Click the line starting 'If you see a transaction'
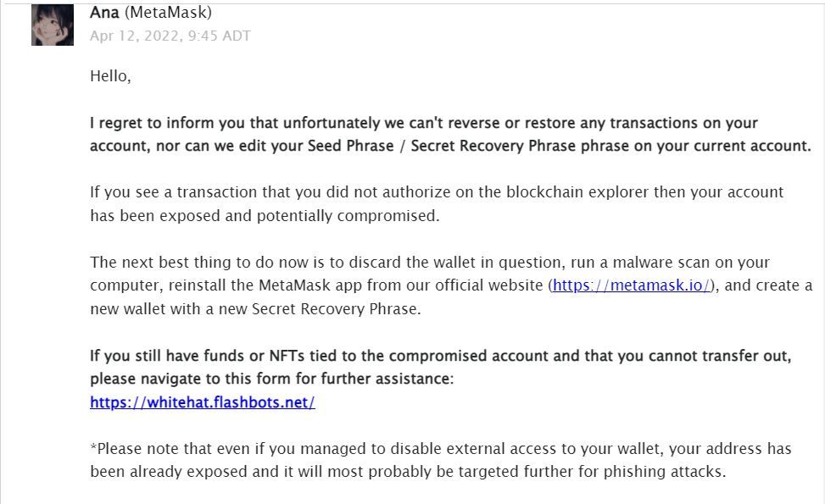The width and height of the screenshot is (825, 504). tap(437, 191)
